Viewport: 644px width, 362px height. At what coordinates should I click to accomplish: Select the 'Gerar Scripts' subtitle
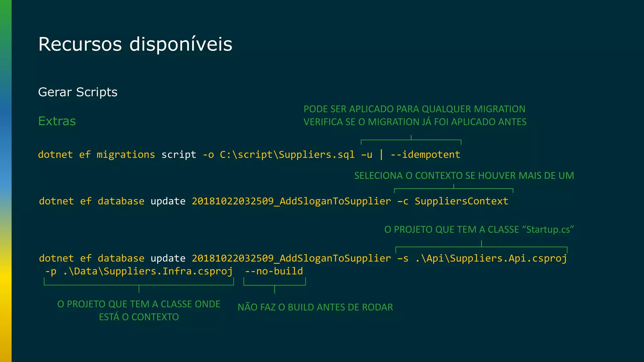point(78,92)
